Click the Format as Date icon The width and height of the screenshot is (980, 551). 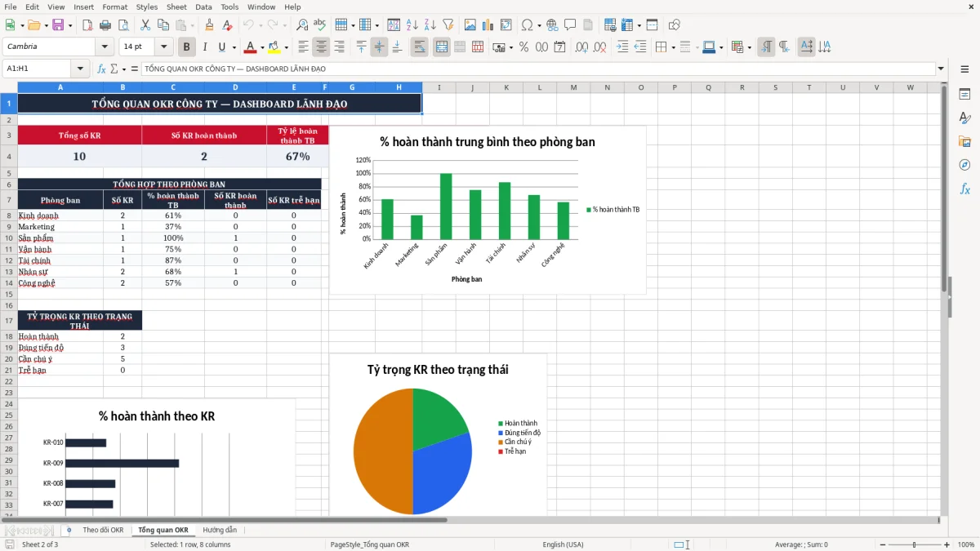point(559,47)
